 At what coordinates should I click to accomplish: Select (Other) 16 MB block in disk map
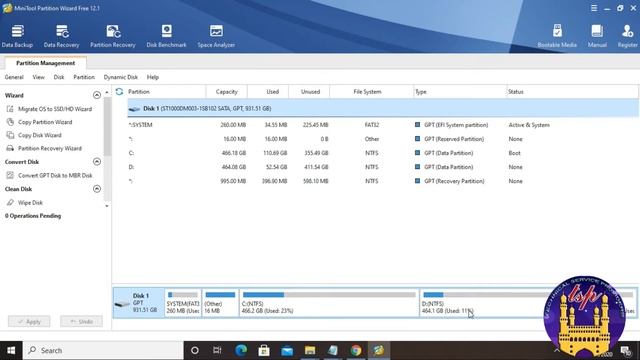point(220,303)
